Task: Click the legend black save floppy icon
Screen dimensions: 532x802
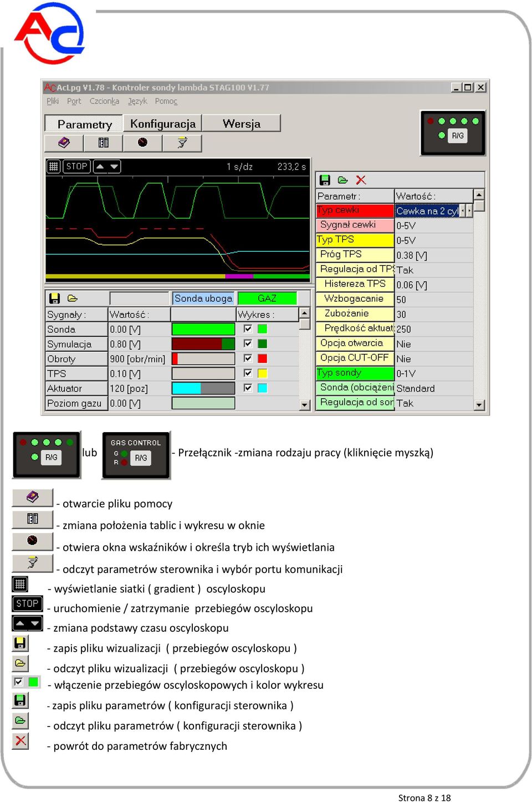Action: pos(20,643)
